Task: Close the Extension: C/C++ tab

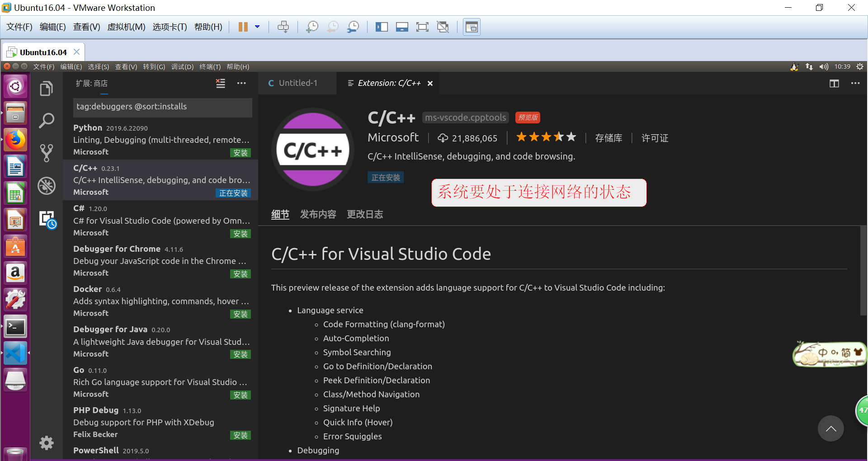Action: 430,83
